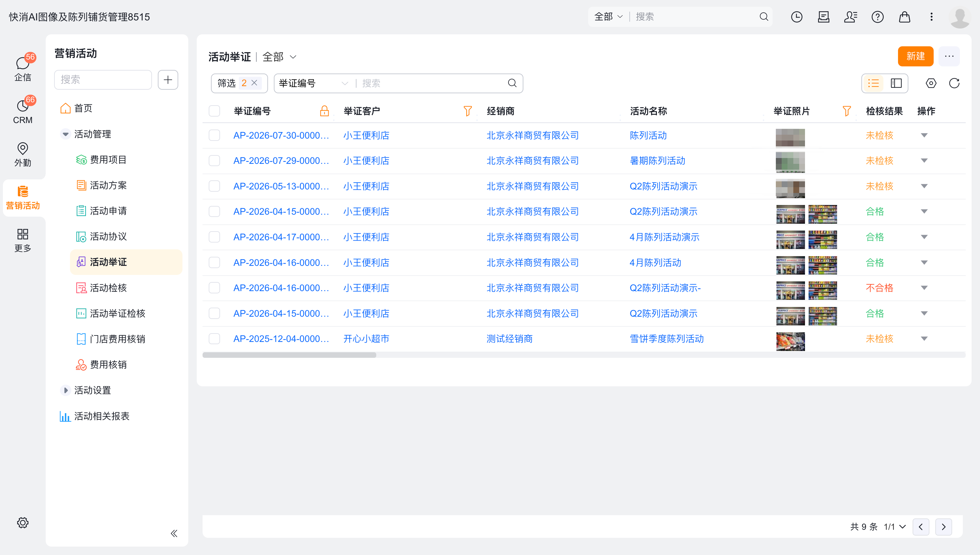Screen dimensions: 980x555
Task: Open the 企信 chat icon
Action: (x=22, y=64)
